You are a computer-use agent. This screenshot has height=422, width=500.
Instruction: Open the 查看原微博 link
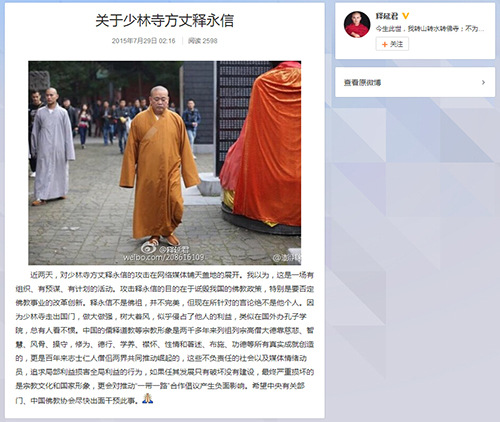coord(362,83)
